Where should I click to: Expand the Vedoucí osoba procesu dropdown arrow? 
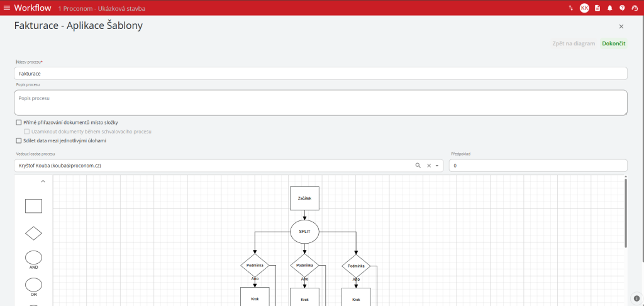(437, 166)
